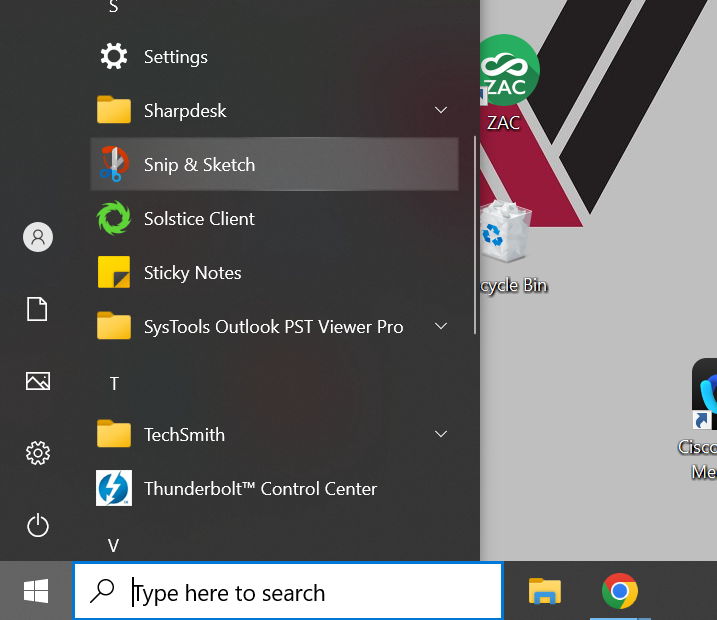Image resolution: width=717 pixels, height=620 pixels.
Task: Expand the Sharpdesk folder chevron
Action: 441,110
